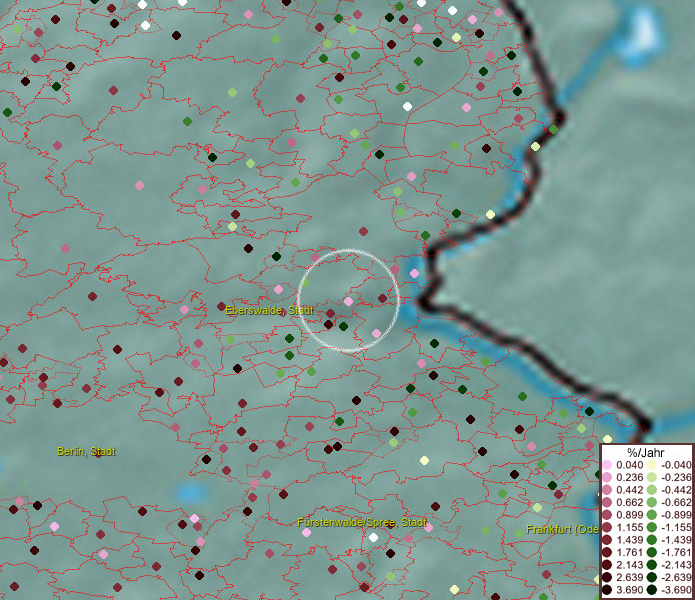Click the dark red point left of Eberswalde label

(221, 306)
